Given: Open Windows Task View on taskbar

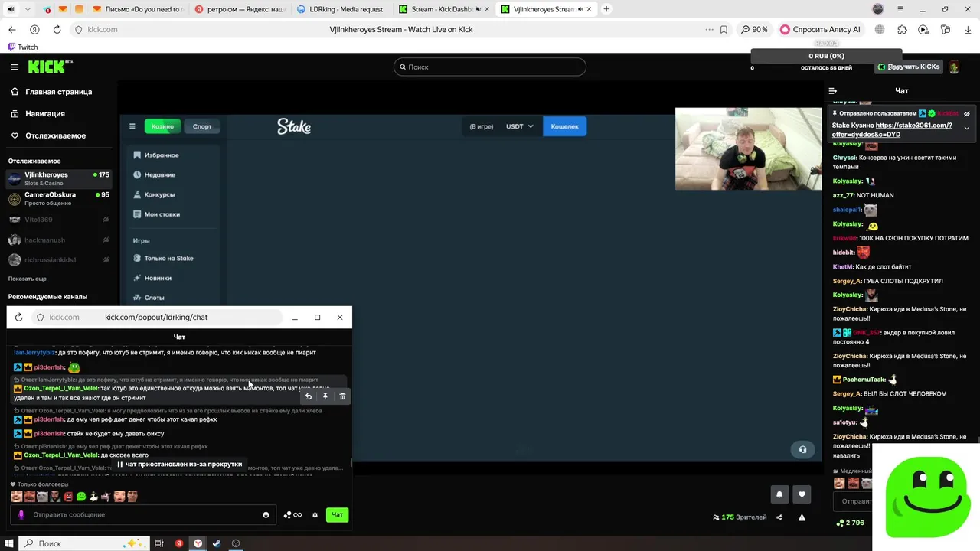Looking at the screenshot, I should (159, 543).
